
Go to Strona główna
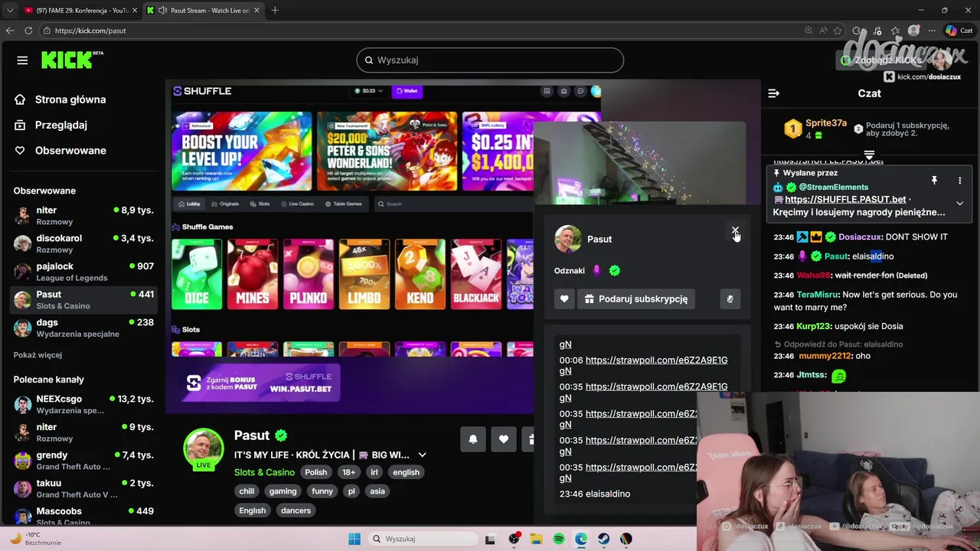coord(70,99)
